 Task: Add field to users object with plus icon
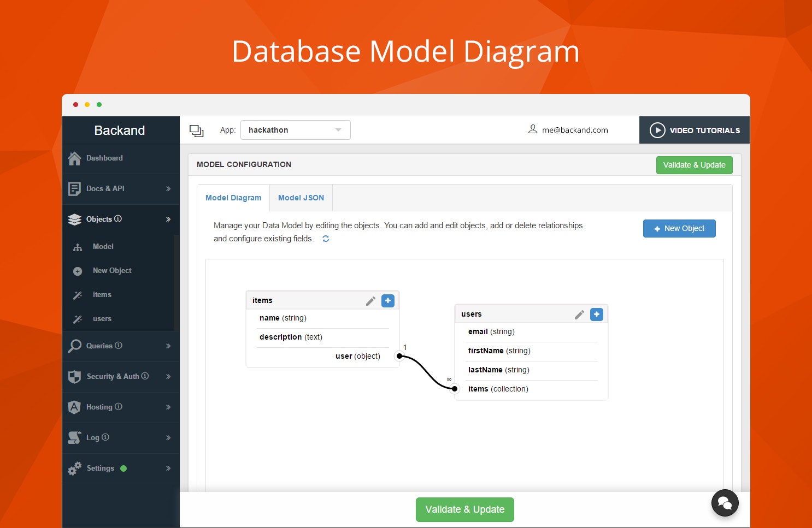(x=597, y=314)
